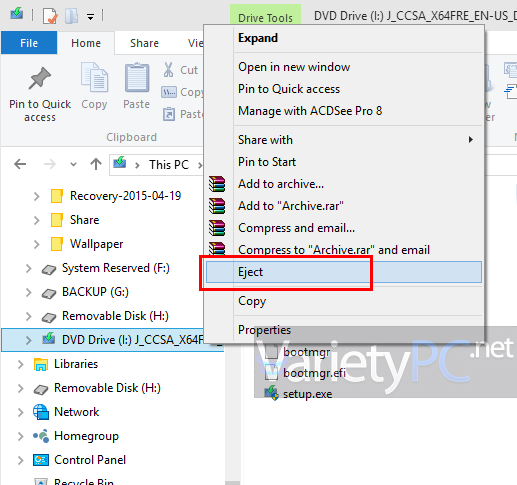Click the window system icon in the title bar
This screenshot has height=485, width=517.
click(17, 14)
